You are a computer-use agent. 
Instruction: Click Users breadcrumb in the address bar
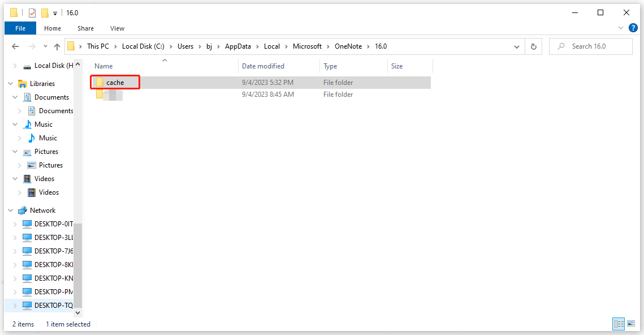pyautogui.click(x=185, y=46)
